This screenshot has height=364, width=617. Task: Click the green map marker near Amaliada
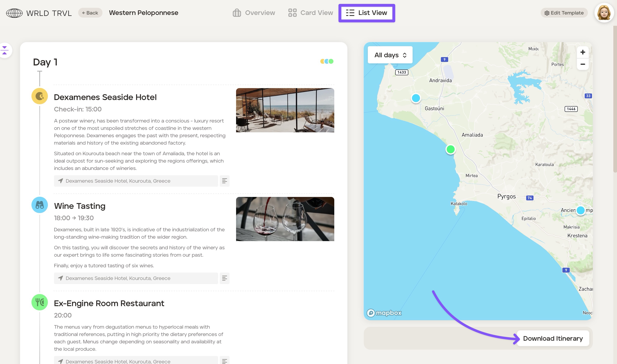pos(450,149)
